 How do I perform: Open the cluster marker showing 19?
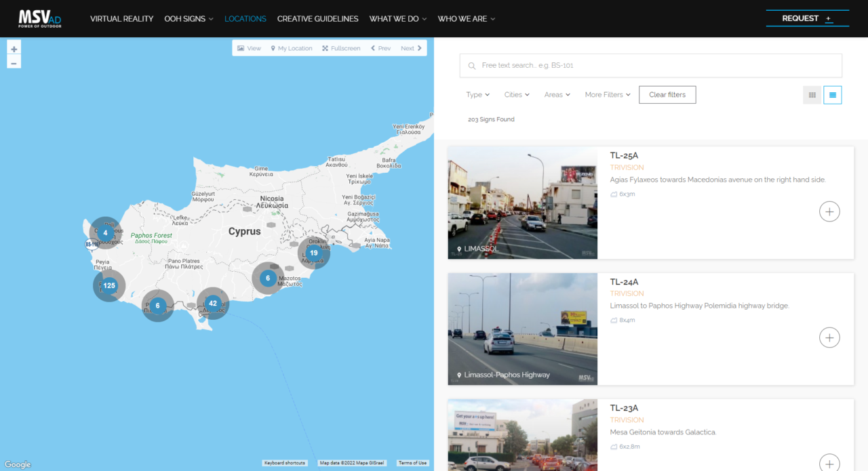pyautogui.click(x=313, y=253)
